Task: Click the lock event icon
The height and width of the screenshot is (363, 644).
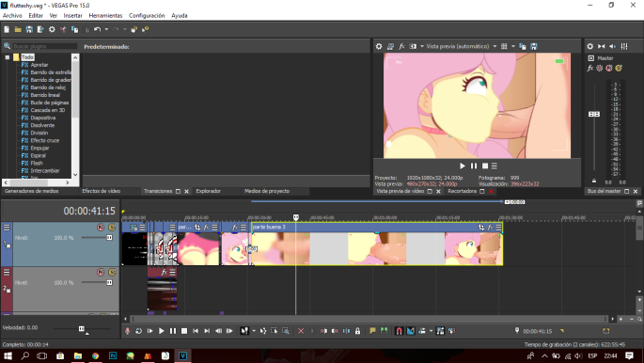Action: 358,331
